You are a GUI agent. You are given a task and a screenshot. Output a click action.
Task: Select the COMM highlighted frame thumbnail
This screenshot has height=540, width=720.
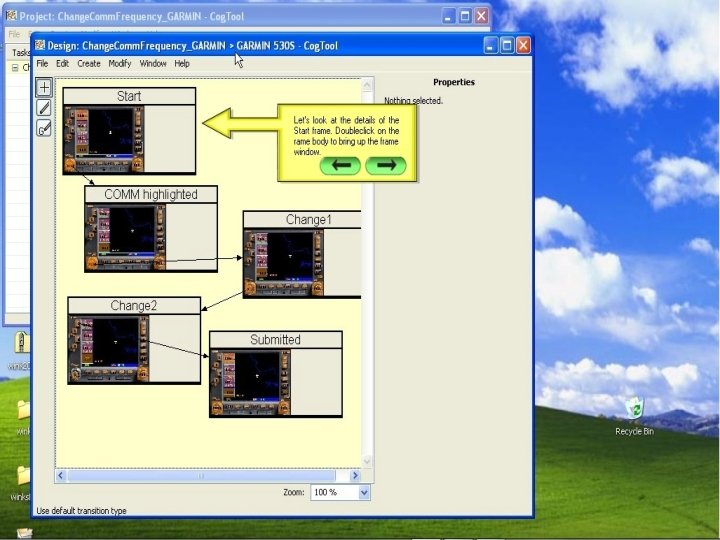click(126, 237)
